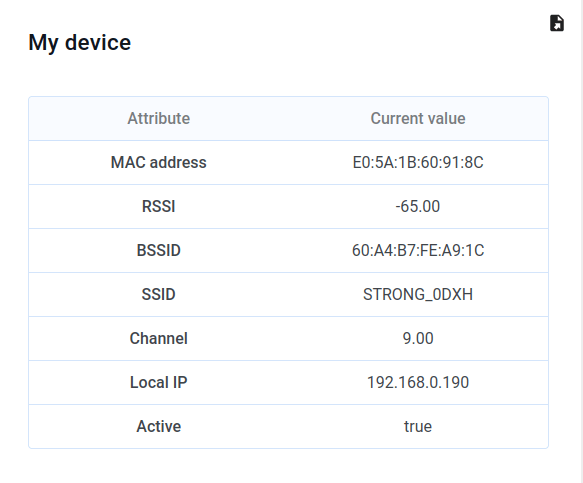Select the My device heading
The height and width of the screenshot is (483, 583).
pos(80,42)
